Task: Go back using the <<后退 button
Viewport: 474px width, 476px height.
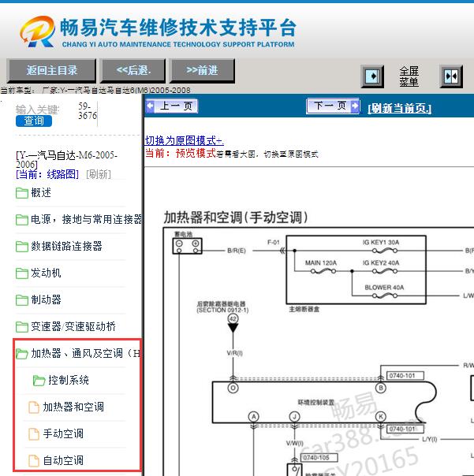Action: tap(133, 71)
